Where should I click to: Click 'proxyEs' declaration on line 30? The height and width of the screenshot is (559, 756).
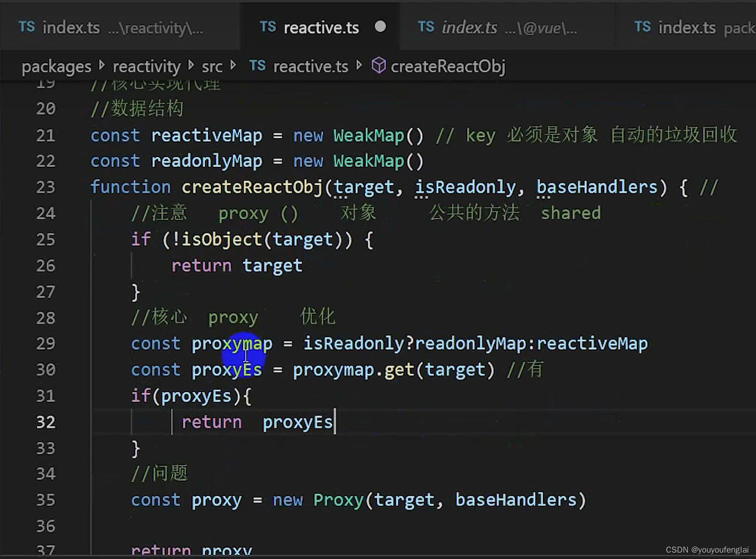[227, 370]
